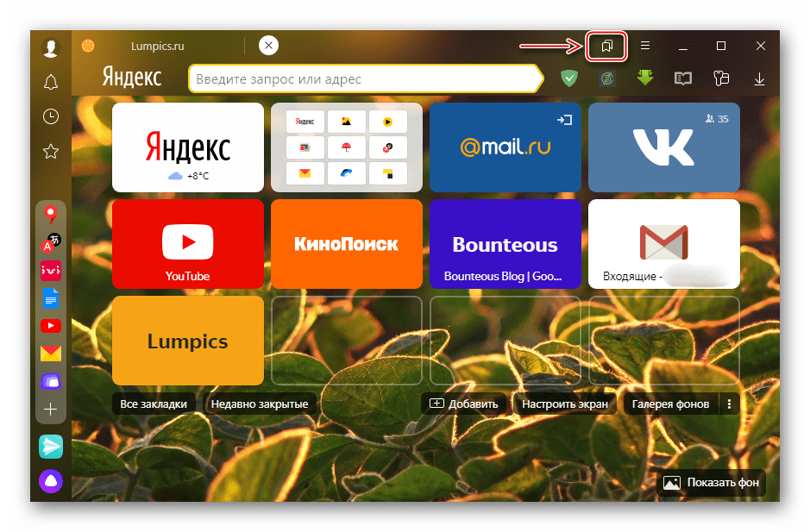Close the current tab with X button
Image resolution: width=810 pixels, height=532 pixels.
[x=268, y=46]
